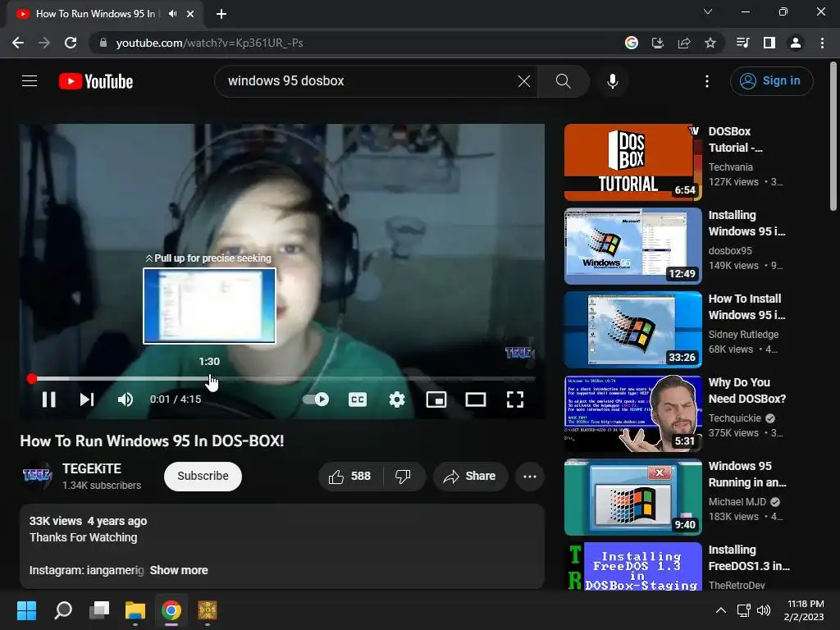Click the red playhead scrubber dot
This screenshot has width=840, height=630.
click(x=32, y=379)
